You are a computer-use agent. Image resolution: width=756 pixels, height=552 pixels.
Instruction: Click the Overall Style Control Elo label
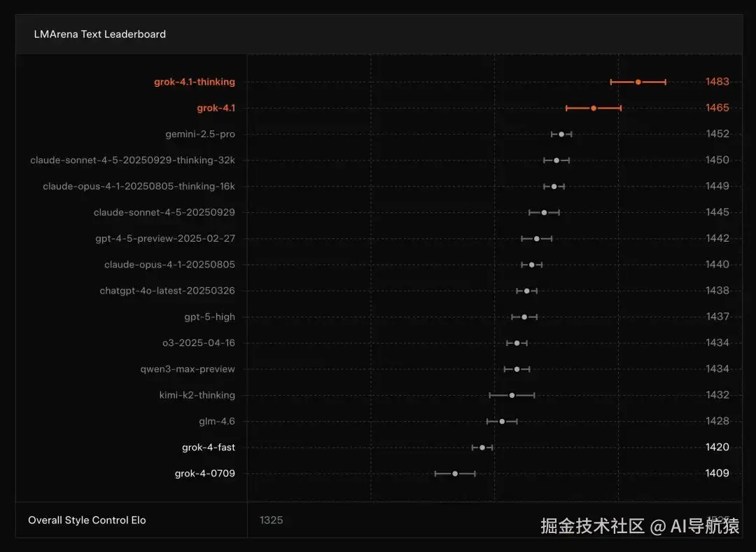click(x=87, y=520)
